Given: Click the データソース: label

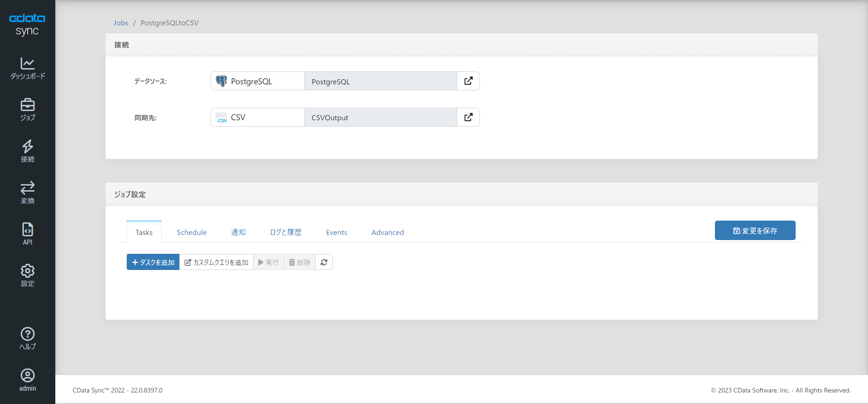Looking at the screenshot, I should pos(150,81).
